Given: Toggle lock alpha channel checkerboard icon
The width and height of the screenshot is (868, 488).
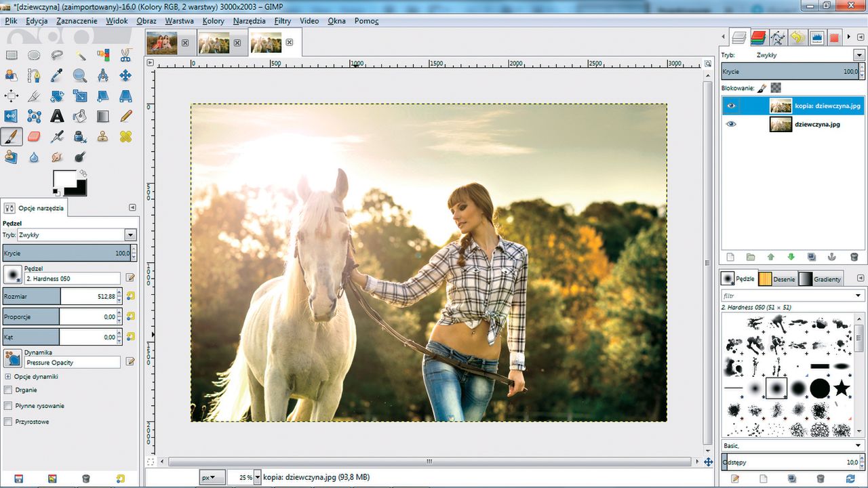Looking at the screenshot, I should pyautogui.click(x=776, y=87).
